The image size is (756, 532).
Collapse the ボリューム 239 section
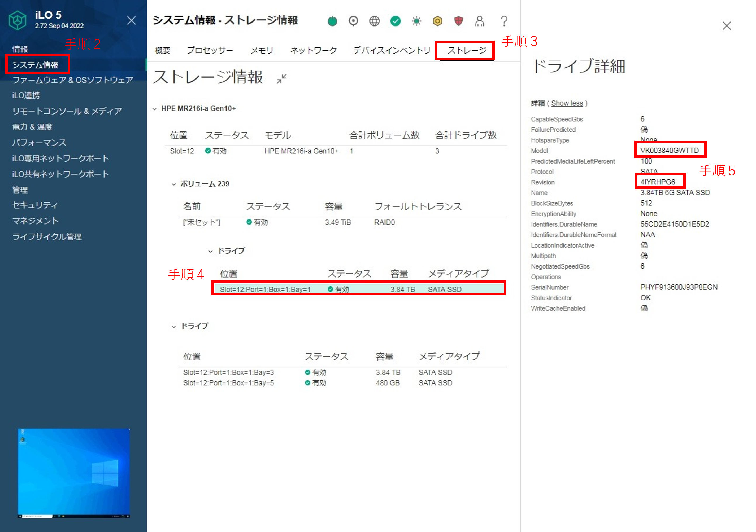click(x=173, y=184)
